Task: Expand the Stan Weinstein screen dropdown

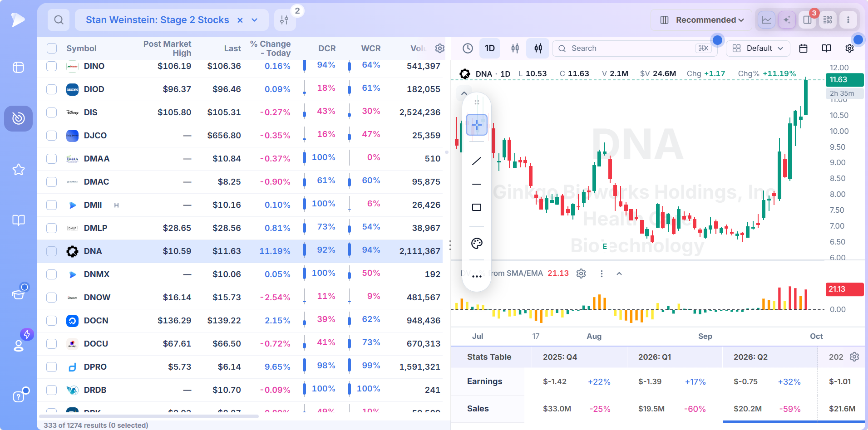Action: click(255, 20)
